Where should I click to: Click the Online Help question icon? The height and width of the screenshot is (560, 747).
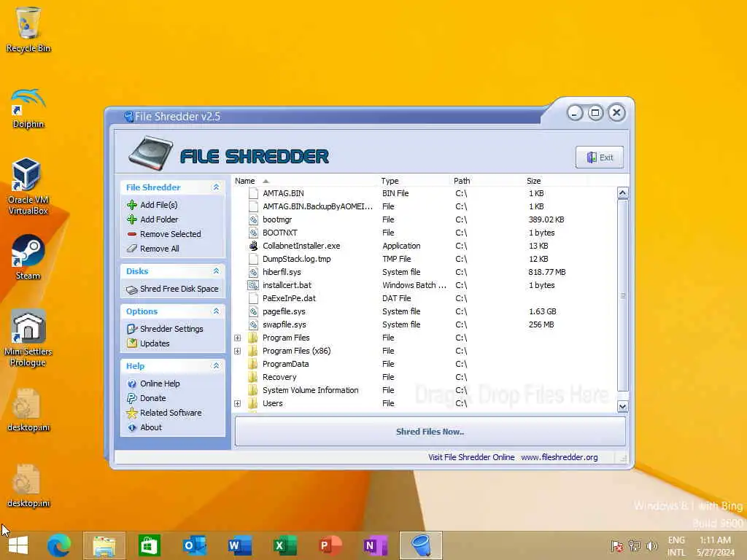click(132, 384)
